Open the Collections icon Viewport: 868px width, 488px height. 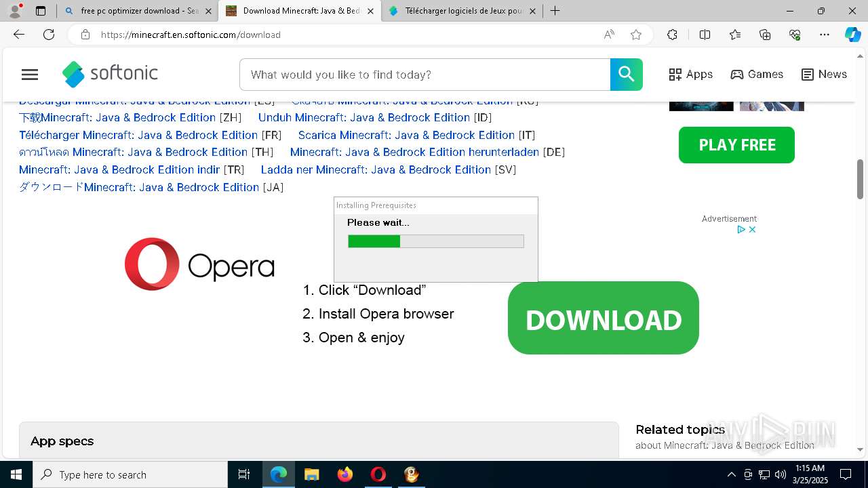765,35
